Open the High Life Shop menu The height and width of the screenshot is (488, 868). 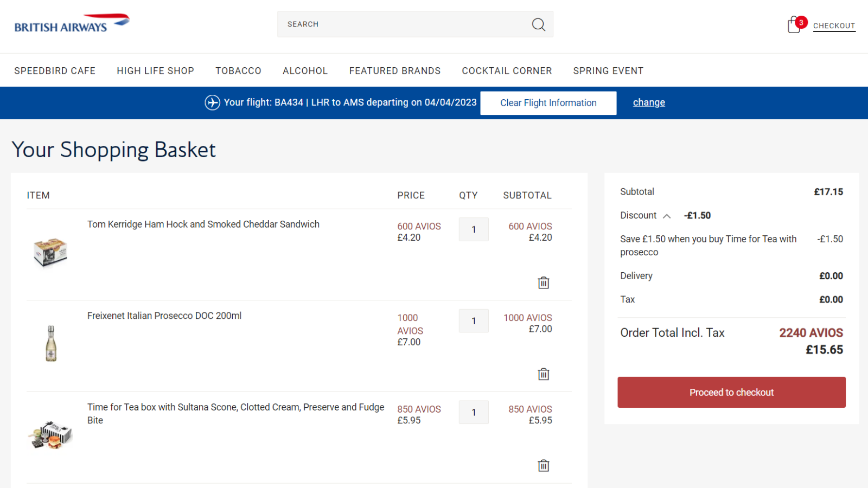click(x=155, y=71)
